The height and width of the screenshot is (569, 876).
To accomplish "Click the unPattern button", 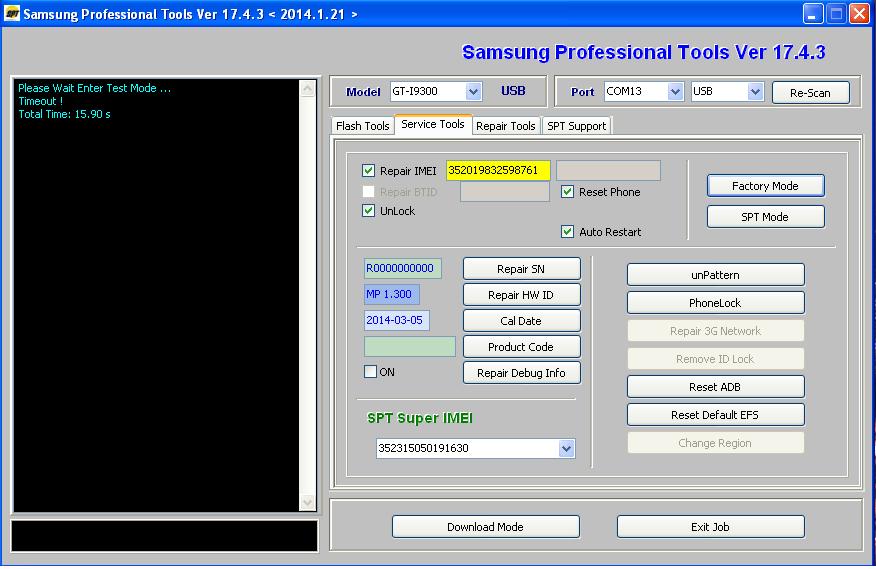I will (x=715, y=275).
